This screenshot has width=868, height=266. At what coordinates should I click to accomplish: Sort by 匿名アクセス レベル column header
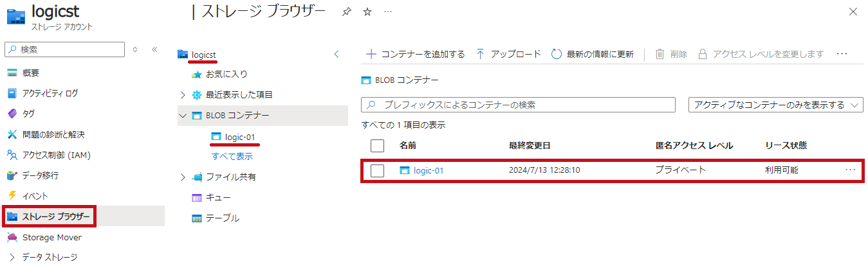694,146
